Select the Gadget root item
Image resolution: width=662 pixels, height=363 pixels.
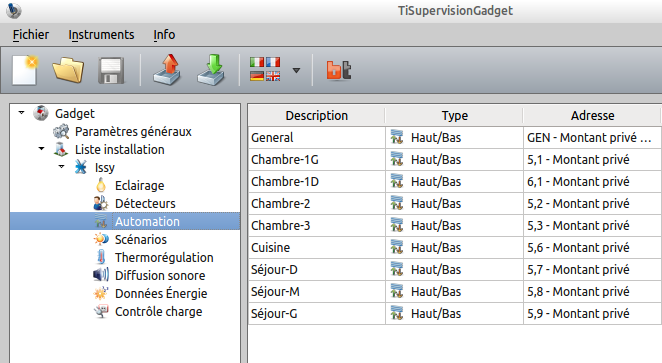point(75,114)
